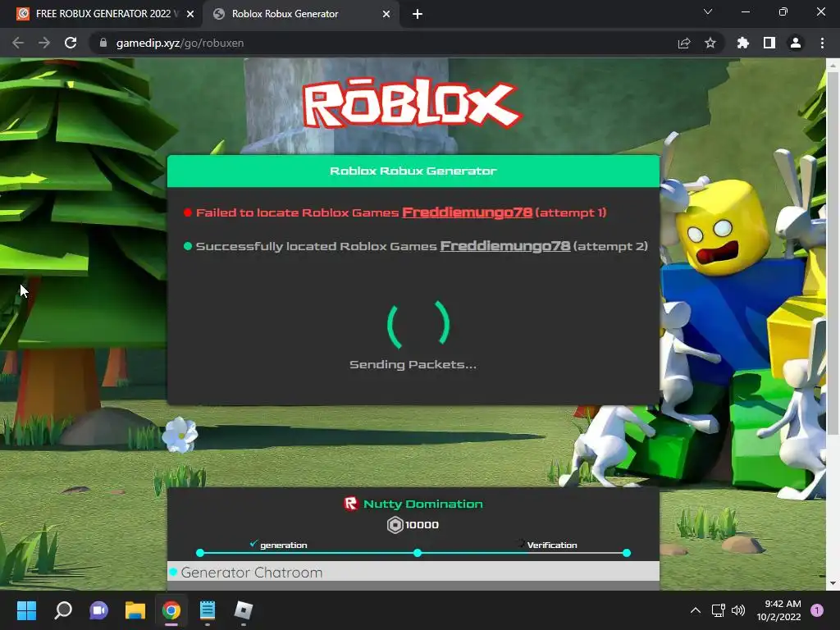This screenshot has width=840, height=630.
Task: Click Roblox R icon beside Nutty Domination
Action: (x=351, y=504)
